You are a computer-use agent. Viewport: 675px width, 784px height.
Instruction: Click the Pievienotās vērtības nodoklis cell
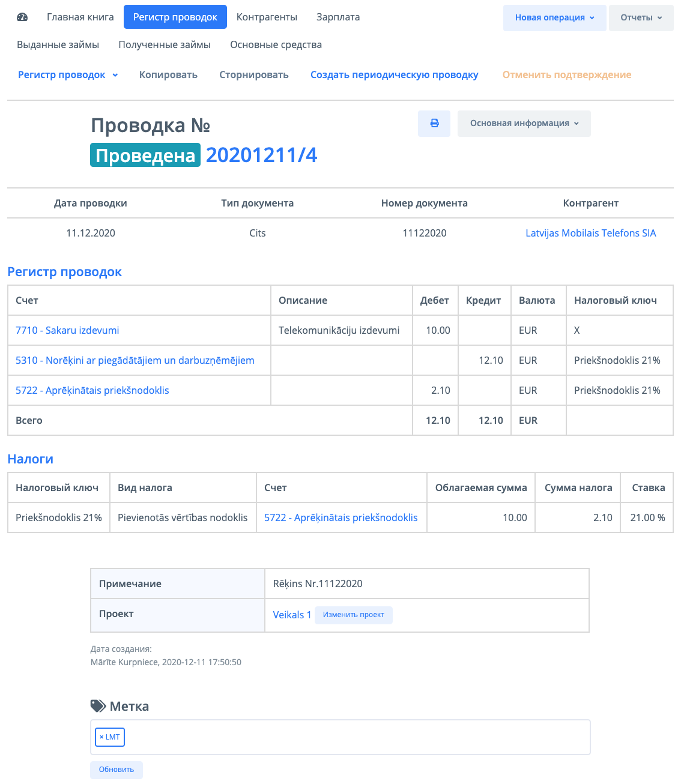tap(183, 517)
